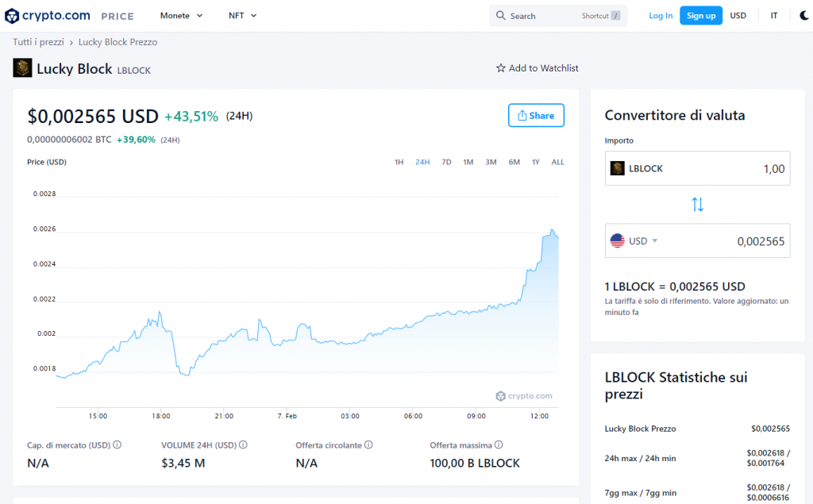Select the 24H chart range
813x504 pixels.
point(422,162)
